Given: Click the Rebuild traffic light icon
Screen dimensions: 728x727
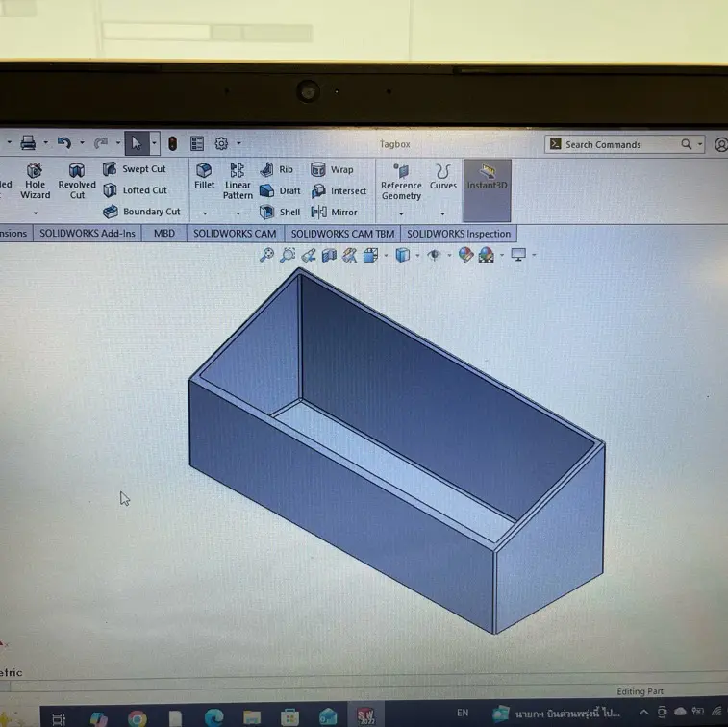Looking at the screenshot, I should (173, 143).
